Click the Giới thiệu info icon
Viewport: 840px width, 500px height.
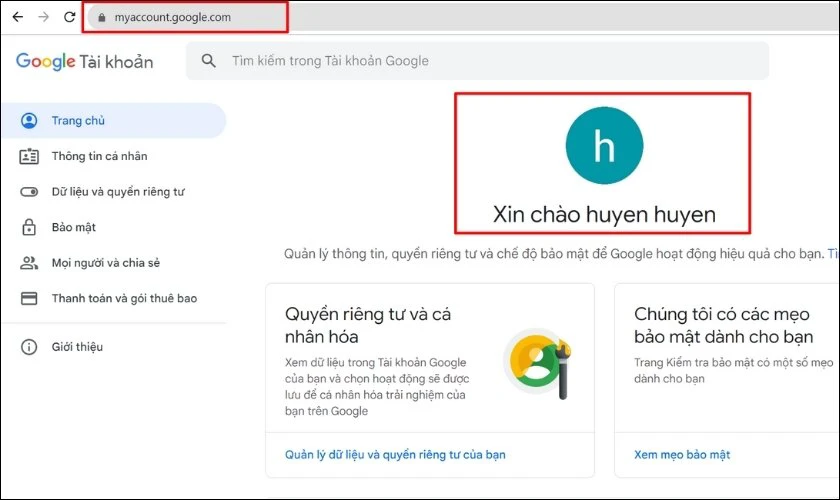pos(29,347)
